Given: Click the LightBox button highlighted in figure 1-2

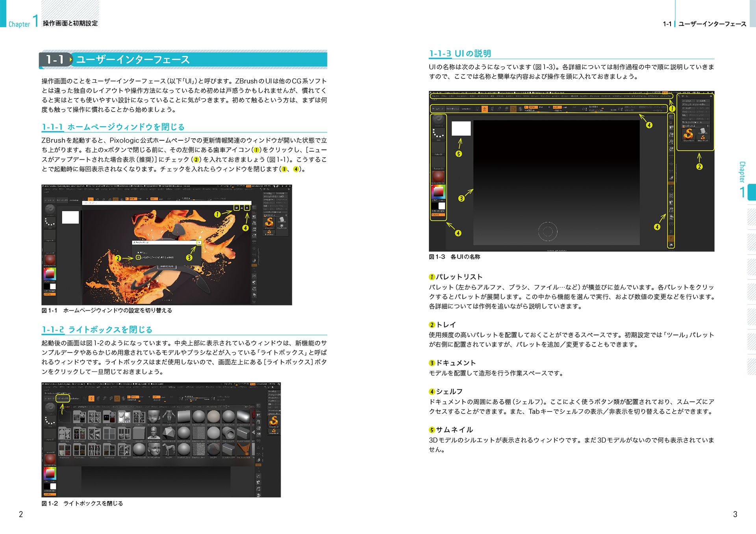Looking at the screenshot, I should [63, 398].
